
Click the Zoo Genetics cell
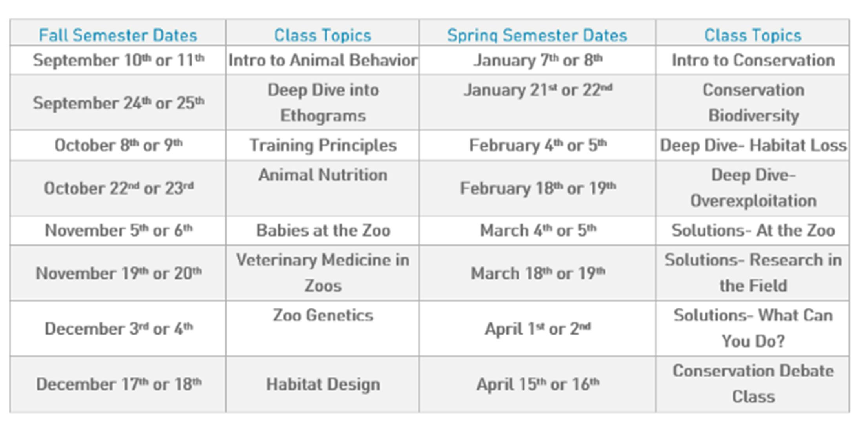323,315
